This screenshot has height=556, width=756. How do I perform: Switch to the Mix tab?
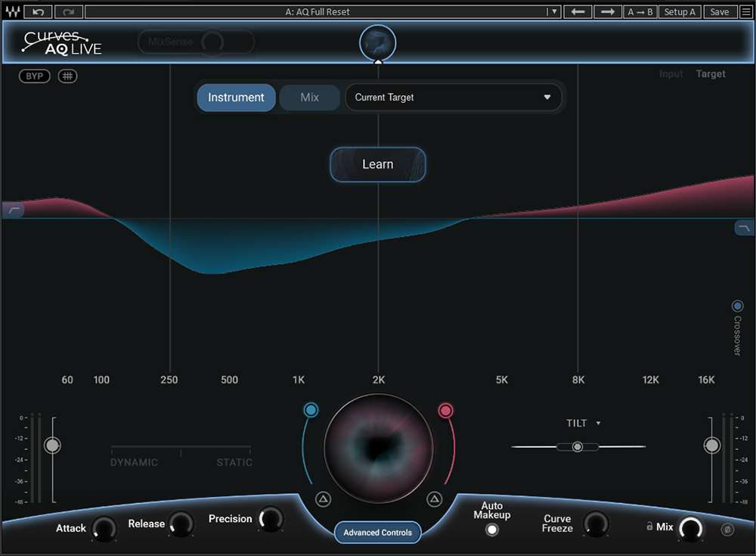pos(310,98)
